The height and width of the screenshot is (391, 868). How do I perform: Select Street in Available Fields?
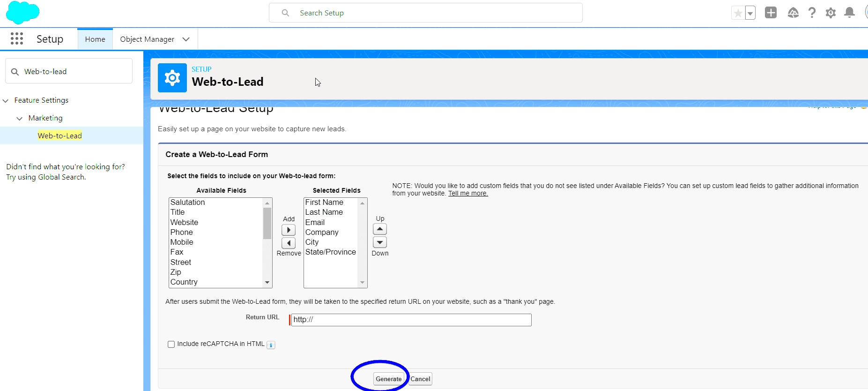181,263
